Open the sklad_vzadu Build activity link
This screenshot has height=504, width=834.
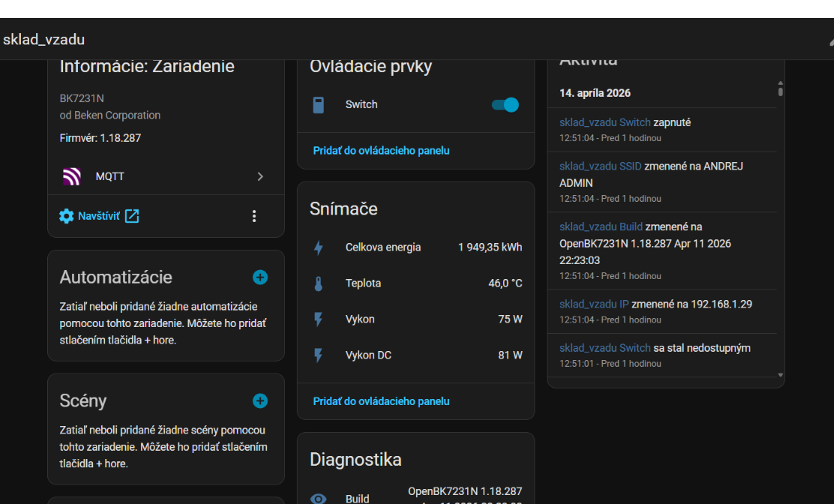tap(601, 227)
